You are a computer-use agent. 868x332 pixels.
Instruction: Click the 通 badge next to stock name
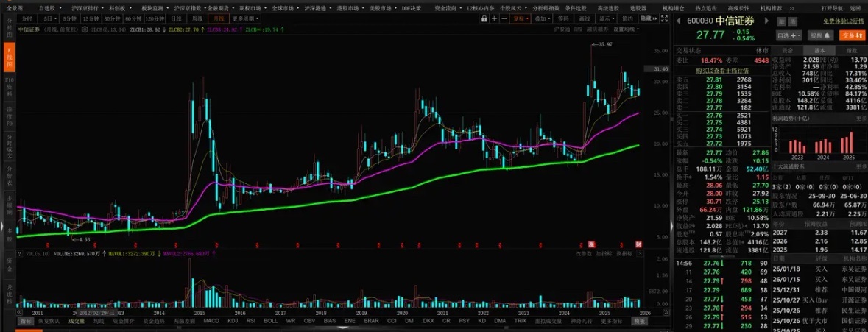793,21
